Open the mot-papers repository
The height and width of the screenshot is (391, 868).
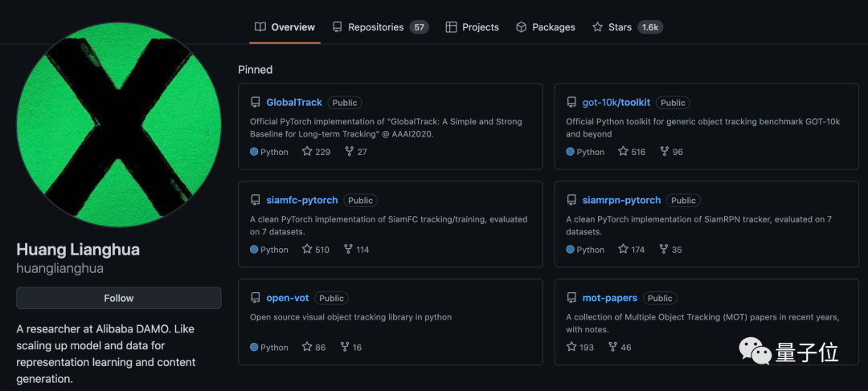pyautogui.click(x=609, y=298)
